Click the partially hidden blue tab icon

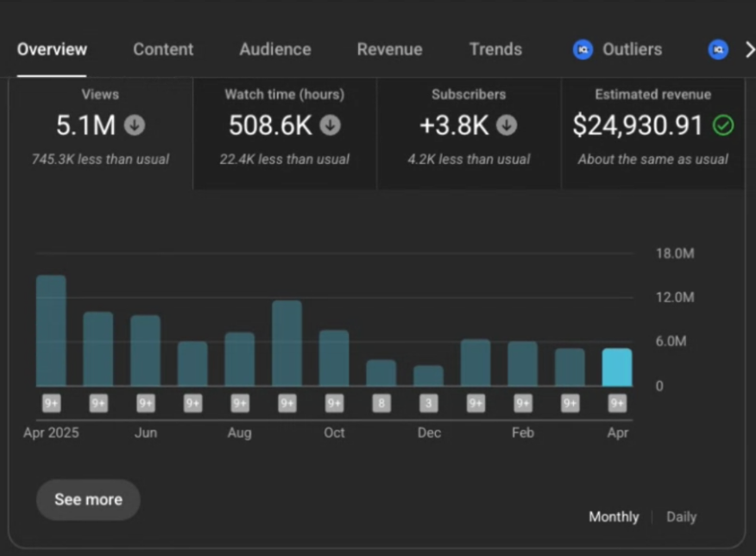coord(718,50)
